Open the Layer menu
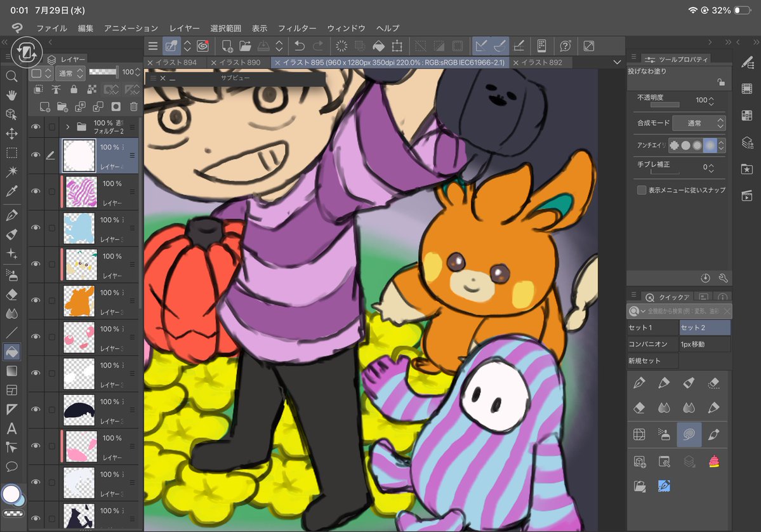 (x=185, y=28)
